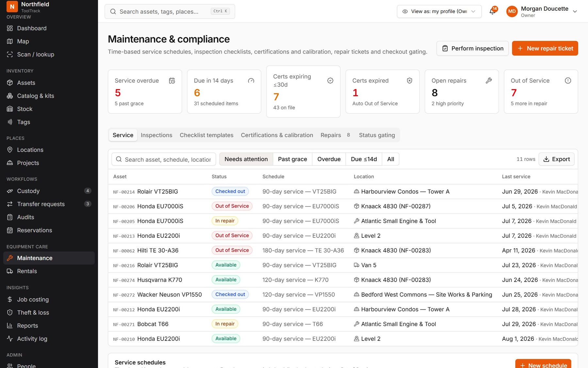Open Theft & loss report

(49, 312)
